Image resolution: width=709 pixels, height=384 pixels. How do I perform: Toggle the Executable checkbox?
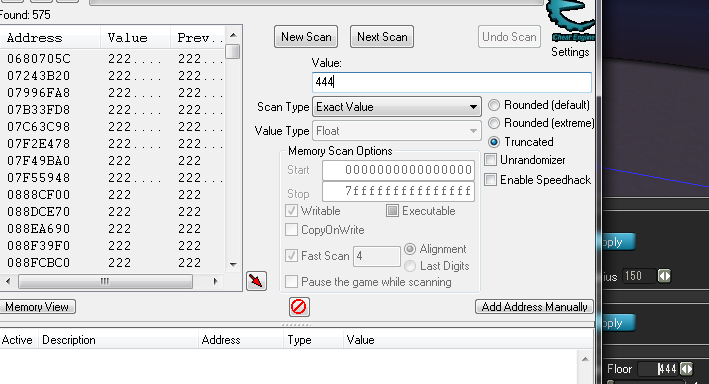point(392,211)
